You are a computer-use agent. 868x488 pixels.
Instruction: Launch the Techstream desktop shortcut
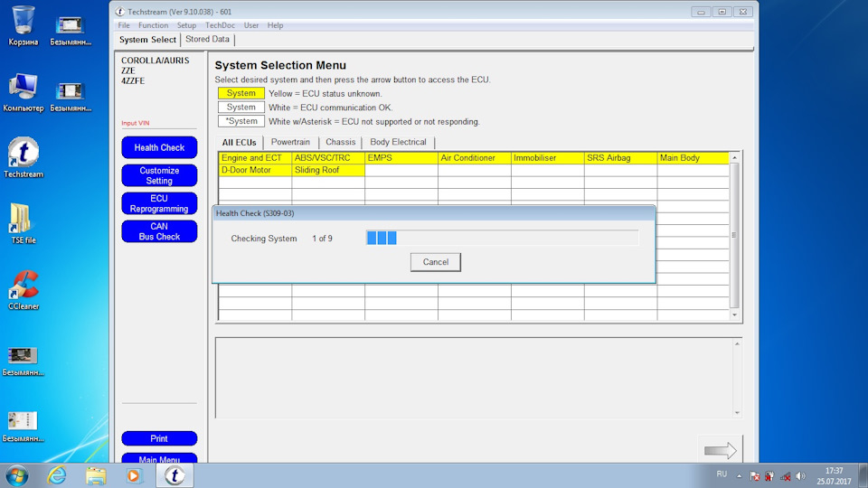coord(24,157)
